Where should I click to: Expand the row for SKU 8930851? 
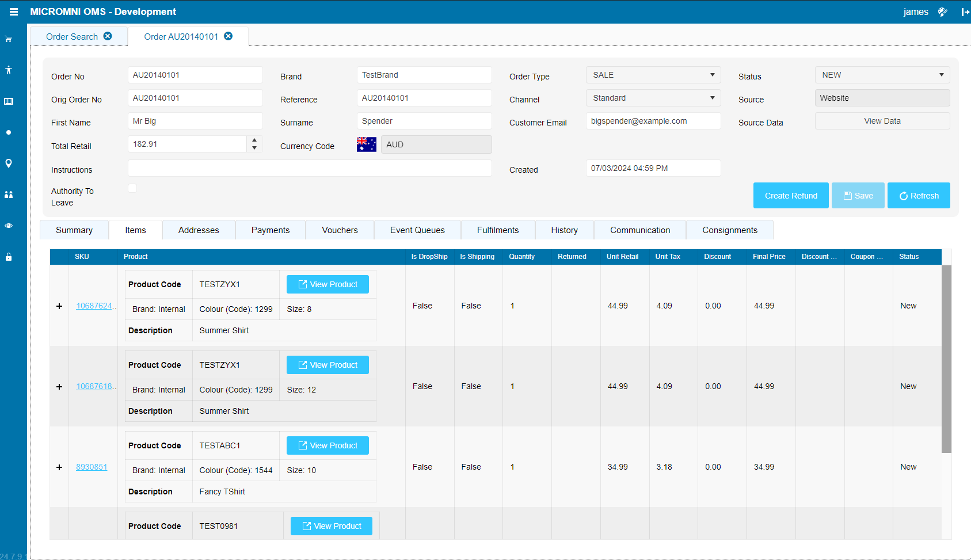59,467
